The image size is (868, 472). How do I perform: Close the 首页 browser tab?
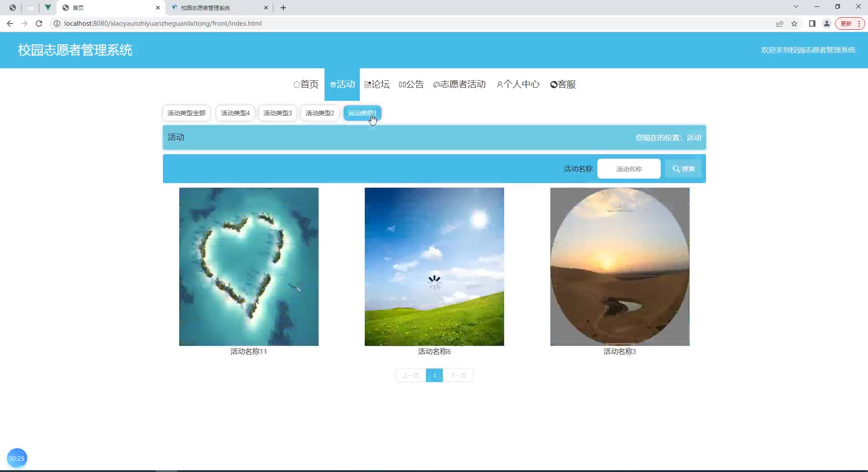click(x=158, y=8)
